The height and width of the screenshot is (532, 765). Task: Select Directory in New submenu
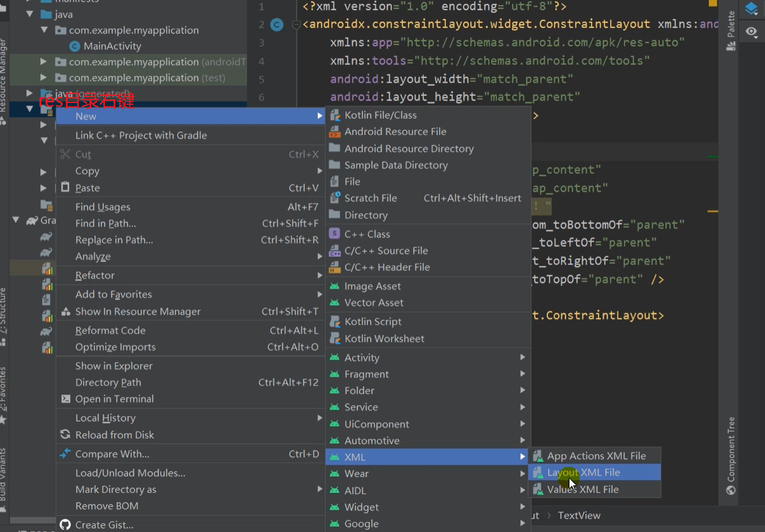point(428,215)
